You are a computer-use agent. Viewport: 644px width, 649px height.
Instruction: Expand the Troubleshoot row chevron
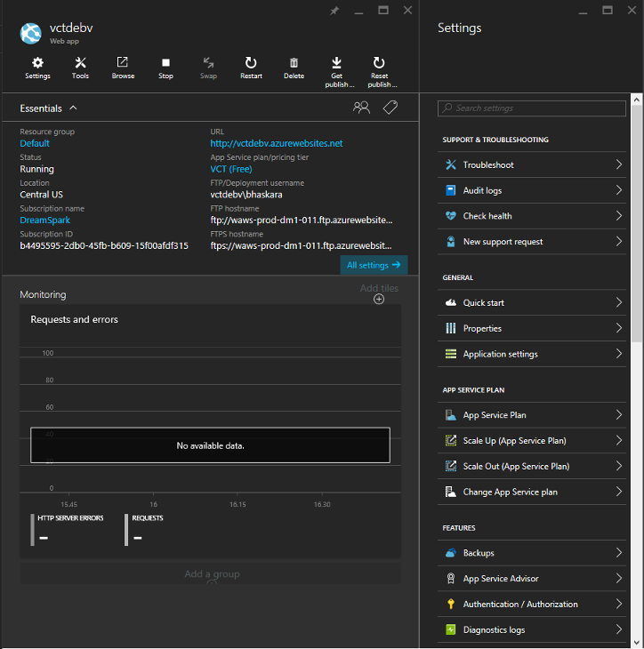click(619, 164)
